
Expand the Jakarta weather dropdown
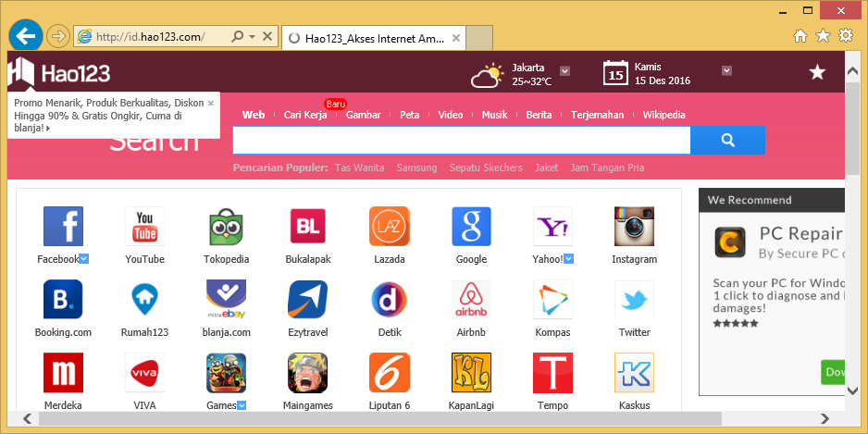(x=564, y=70)
